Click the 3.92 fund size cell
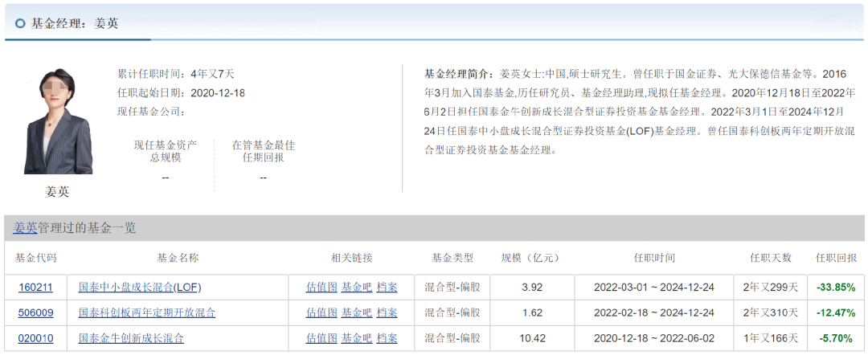The width and height of the screenshot is (868, 355). [533, 288]
